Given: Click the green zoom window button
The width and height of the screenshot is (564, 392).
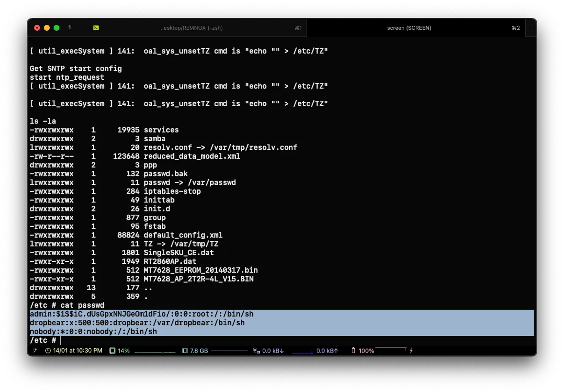Looking at the screenshot, I should coord(57,28).
